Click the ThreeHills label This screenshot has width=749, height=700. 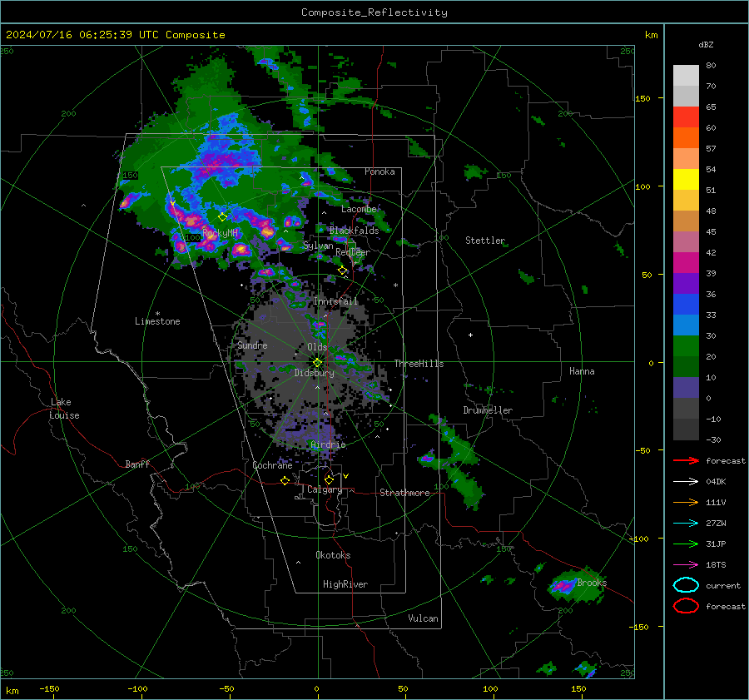[x=419, y=364]
